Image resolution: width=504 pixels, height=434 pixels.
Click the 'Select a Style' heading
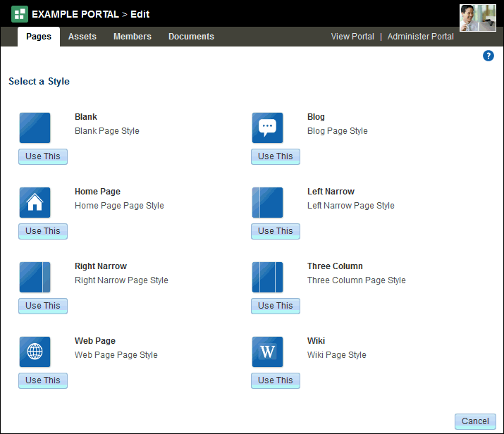[x=39, y=82]
